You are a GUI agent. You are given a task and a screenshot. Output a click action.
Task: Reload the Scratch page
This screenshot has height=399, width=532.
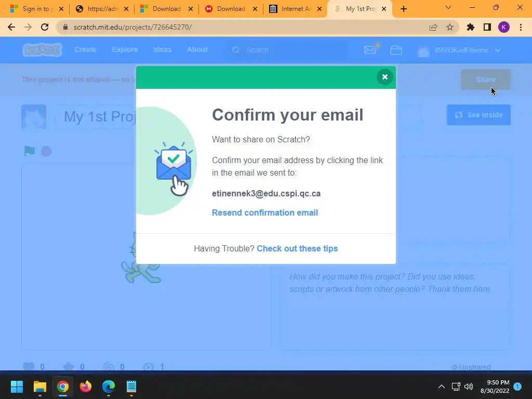tap(45, 27)
